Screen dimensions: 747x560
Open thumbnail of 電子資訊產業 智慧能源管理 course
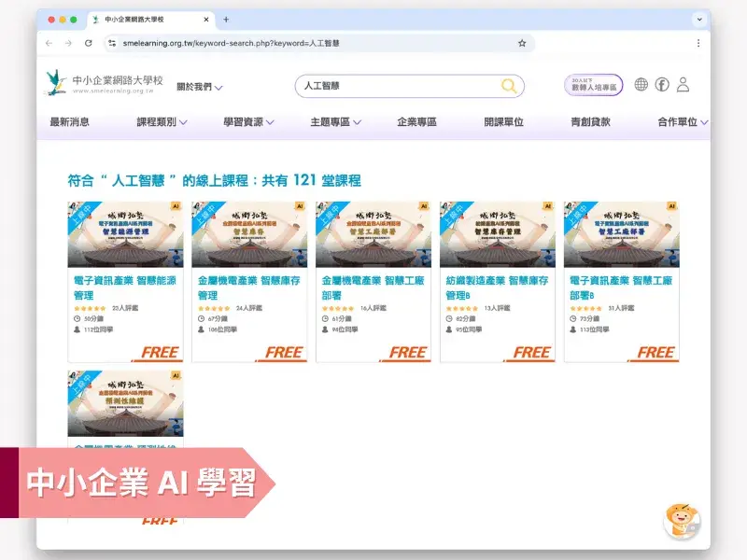tap(125, 234)
